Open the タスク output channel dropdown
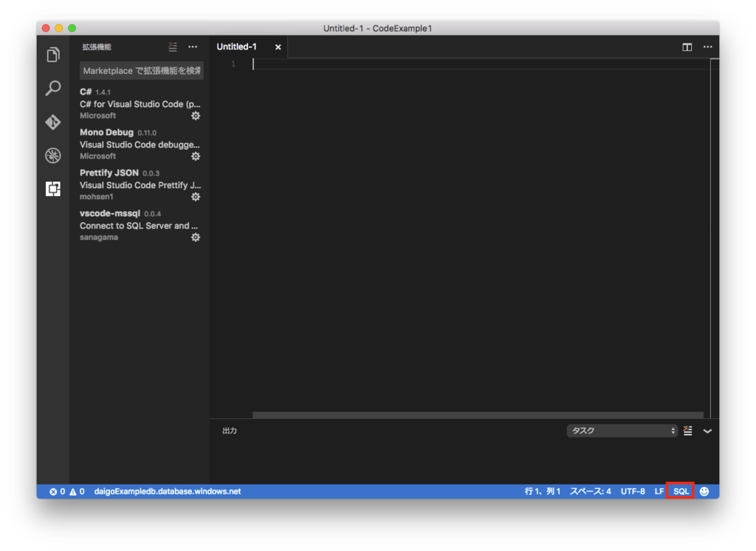The height and width of the screenshot is (551, 756). [x=622, y=431]
